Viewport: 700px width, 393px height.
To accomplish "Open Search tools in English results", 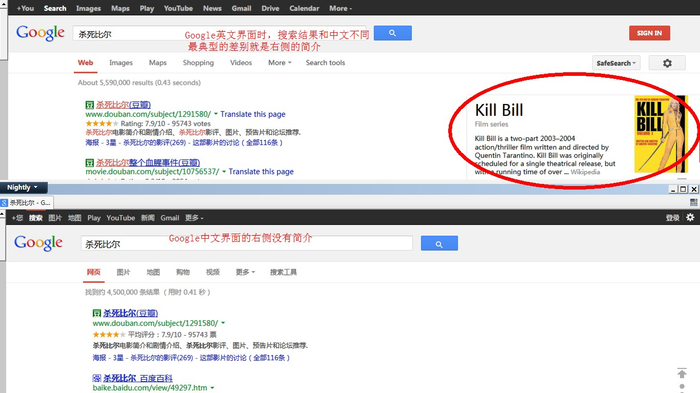I will pyautogui.click(x=325, y=63).
